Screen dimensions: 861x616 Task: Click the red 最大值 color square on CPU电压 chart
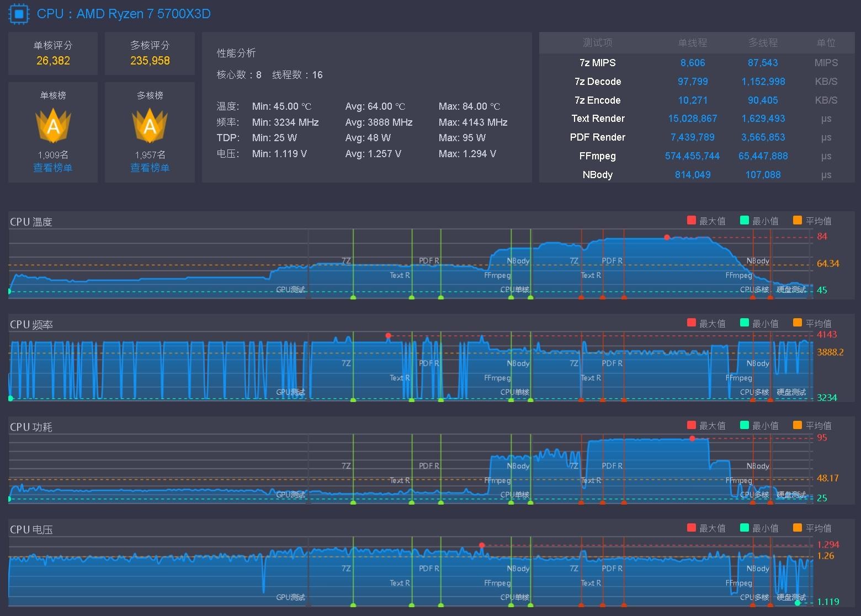point(690,528)
